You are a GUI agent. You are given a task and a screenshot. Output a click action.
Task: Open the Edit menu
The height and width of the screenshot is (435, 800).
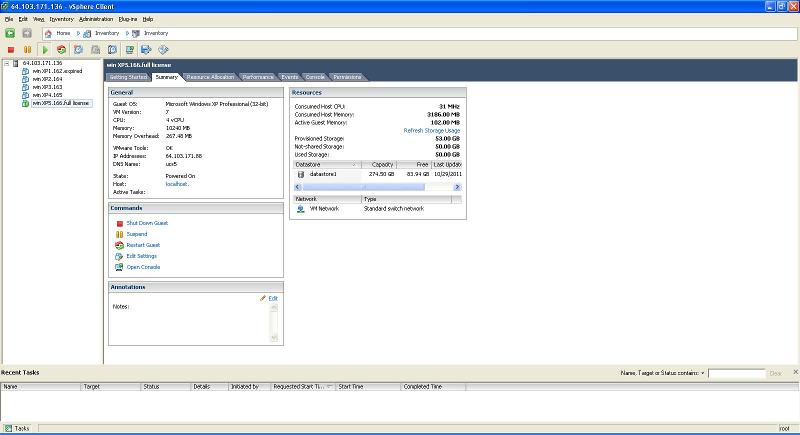click(23, 19)
